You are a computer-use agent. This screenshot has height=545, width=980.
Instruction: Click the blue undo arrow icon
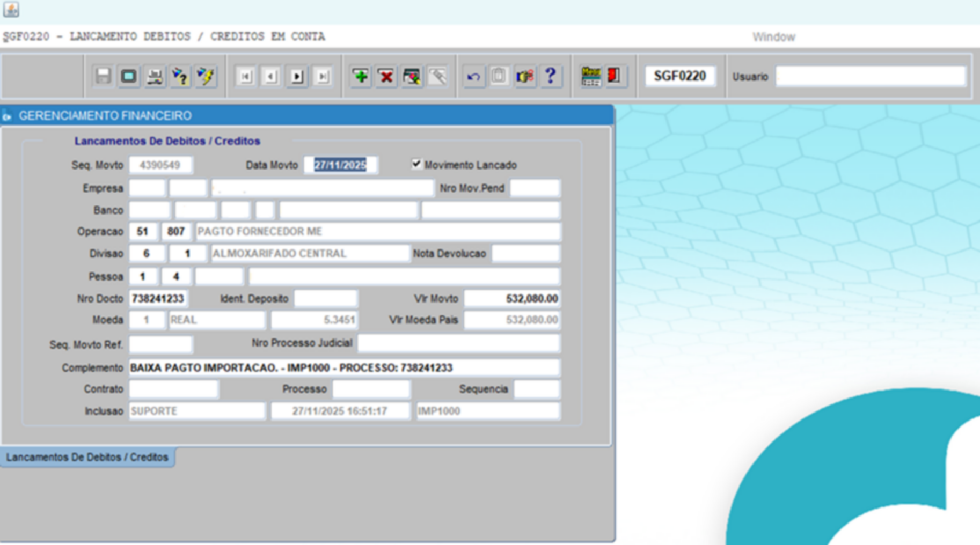473,76
